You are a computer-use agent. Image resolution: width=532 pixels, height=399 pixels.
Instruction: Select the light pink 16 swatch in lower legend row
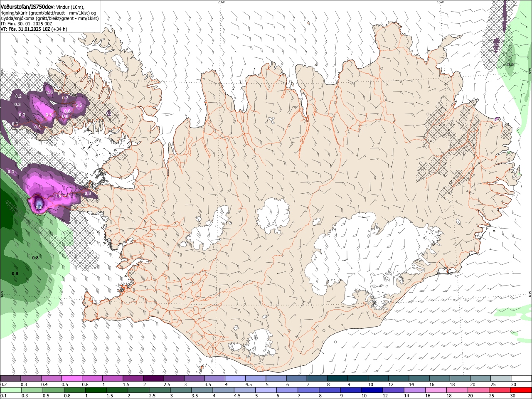pos(436,390)
